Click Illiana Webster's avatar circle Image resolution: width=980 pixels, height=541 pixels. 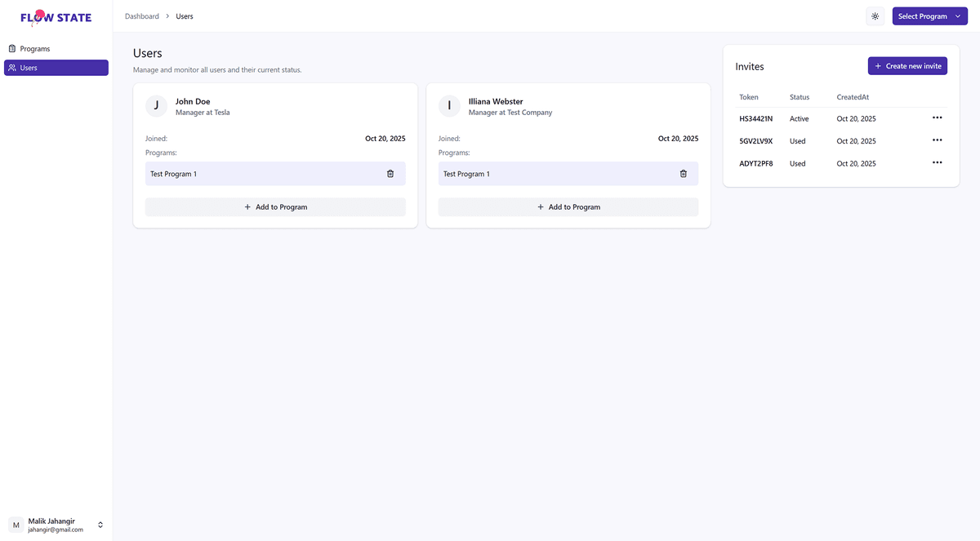449,106
